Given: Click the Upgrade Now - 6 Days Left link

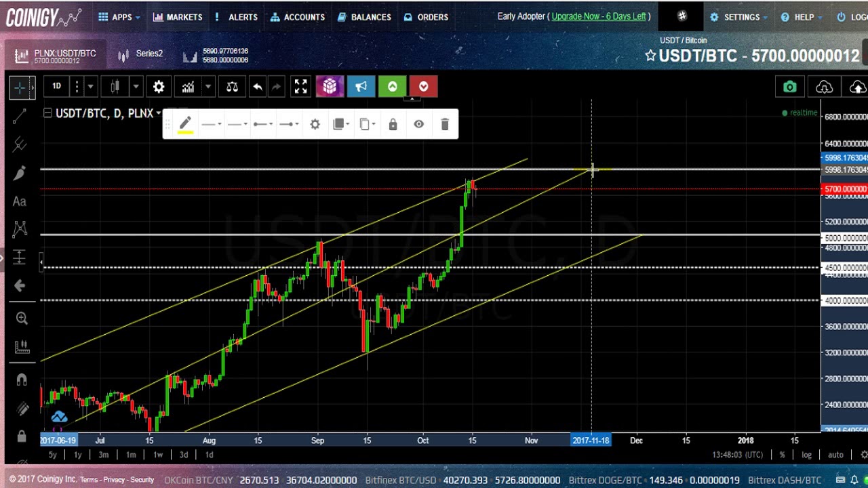Looking at the screenshot, I should point(599,16).
